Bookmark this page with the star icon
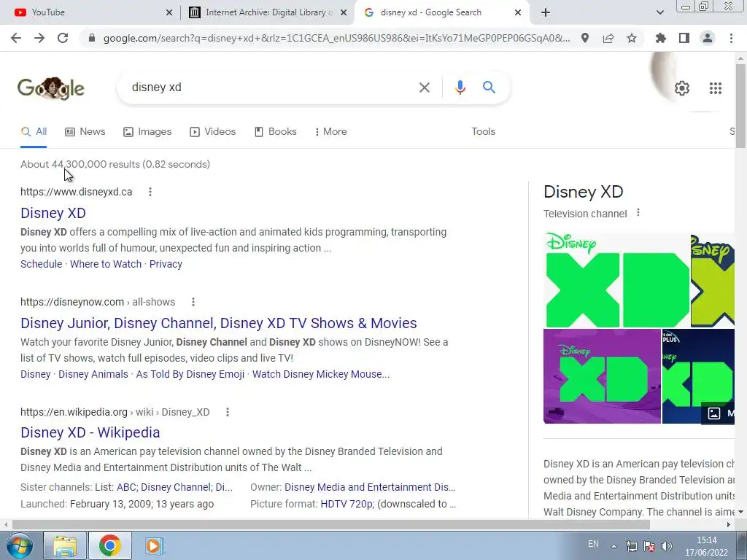 click(x=632, y=38)
